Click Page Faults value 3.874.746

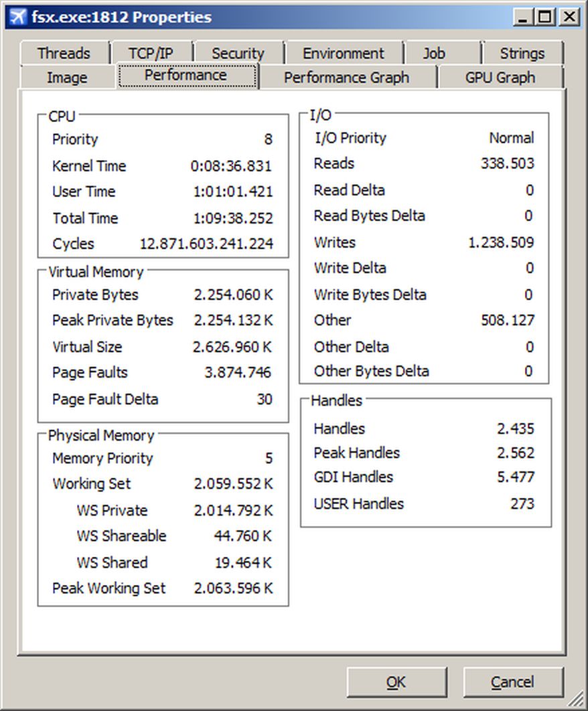(x=238, y=372)
